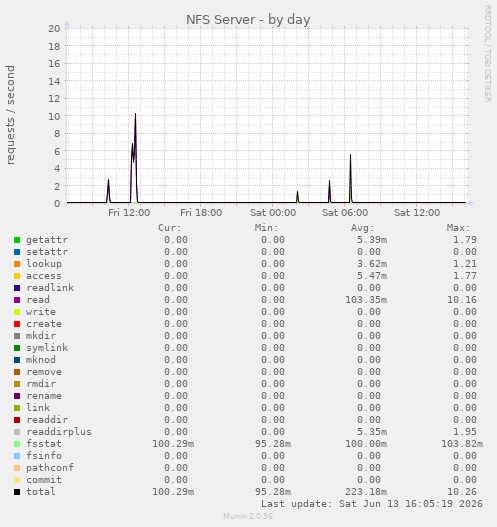Click the 'symlink' legend label
The width and height of the screenshot is (497, 527).
pyautogui.click(x=47, y=348)
